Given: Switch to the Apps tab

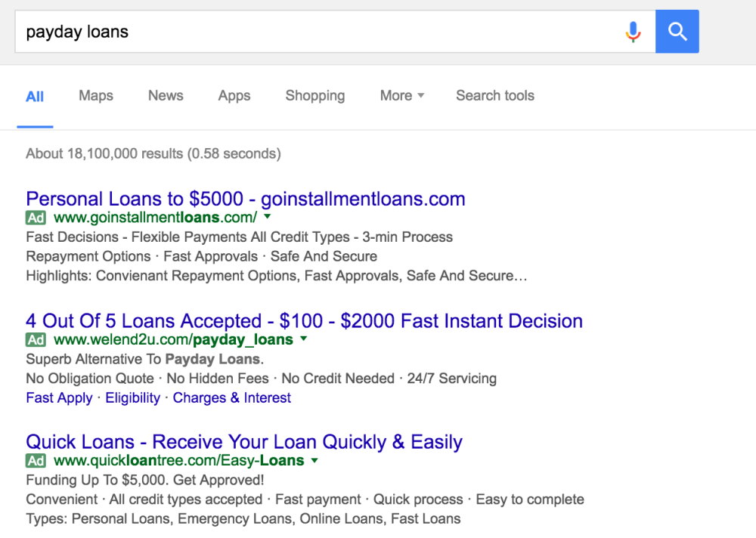Looking at the screenshot, I should click(234, 96).
